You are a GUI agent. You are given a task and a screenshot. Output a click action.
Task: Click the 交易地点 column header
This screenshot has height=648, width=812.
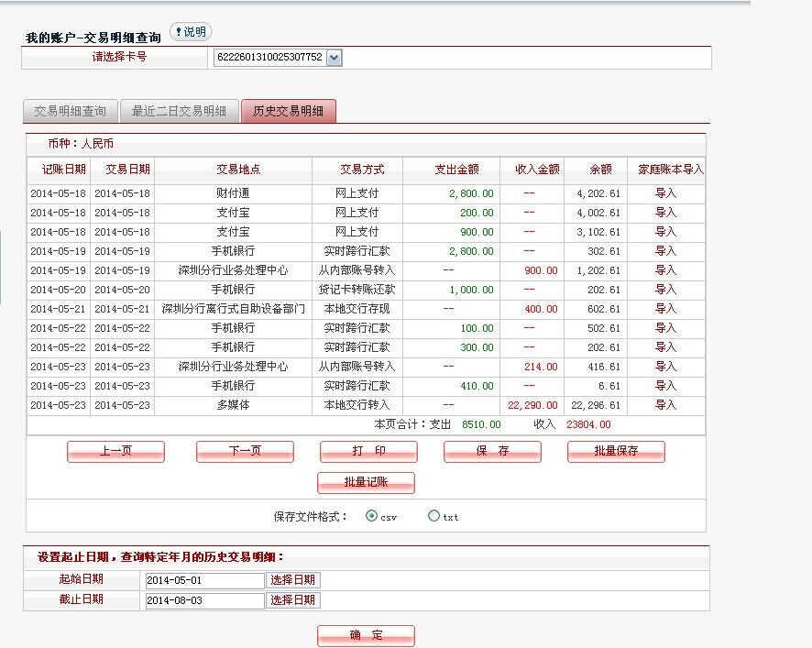(238, 170)
